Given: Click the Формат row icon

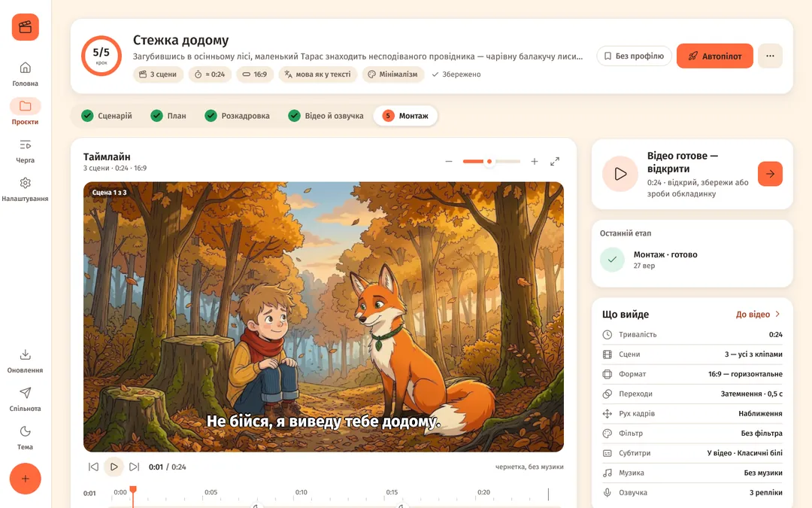Looking at the screenshot, I should 607,374.
